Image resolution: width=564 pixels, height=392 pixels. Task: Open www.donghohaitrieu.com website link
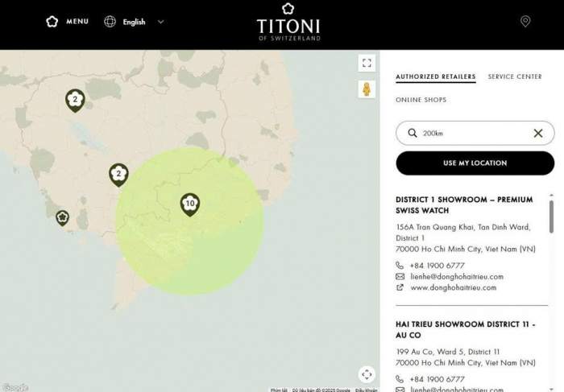(453, 287)
